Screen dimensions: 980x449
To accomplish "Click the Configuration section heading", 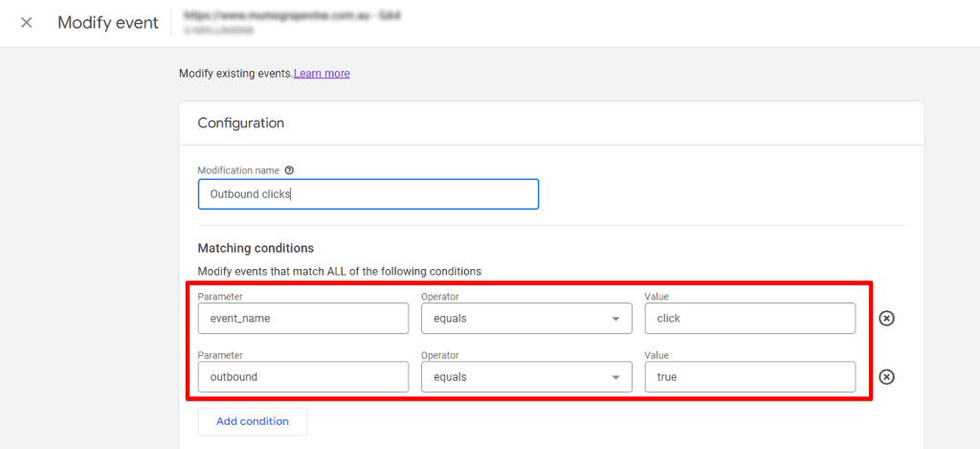I will point(240,123).
